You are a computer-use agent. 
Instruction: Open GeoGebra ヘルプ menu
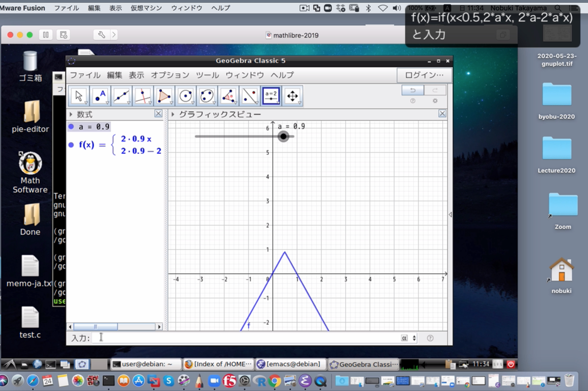(x=282, y=75)
